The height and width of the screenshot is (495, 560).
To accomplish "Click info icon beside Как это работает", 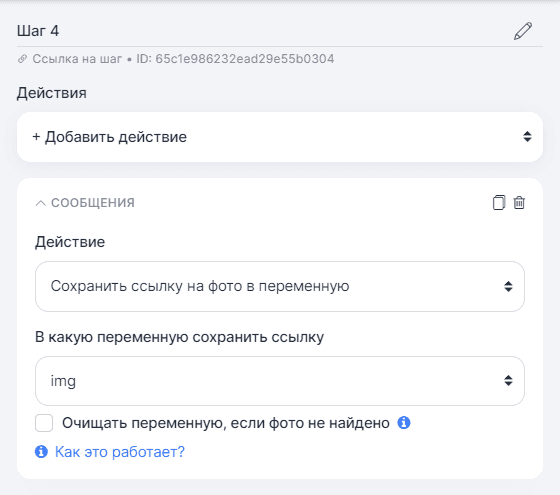I will [41, 452].
